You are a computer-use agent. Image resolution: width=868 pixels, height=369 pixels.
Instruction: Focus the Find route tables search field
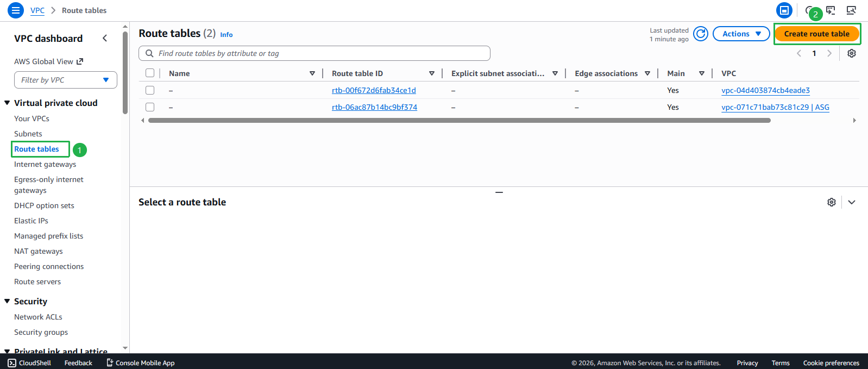coord(315,53)
